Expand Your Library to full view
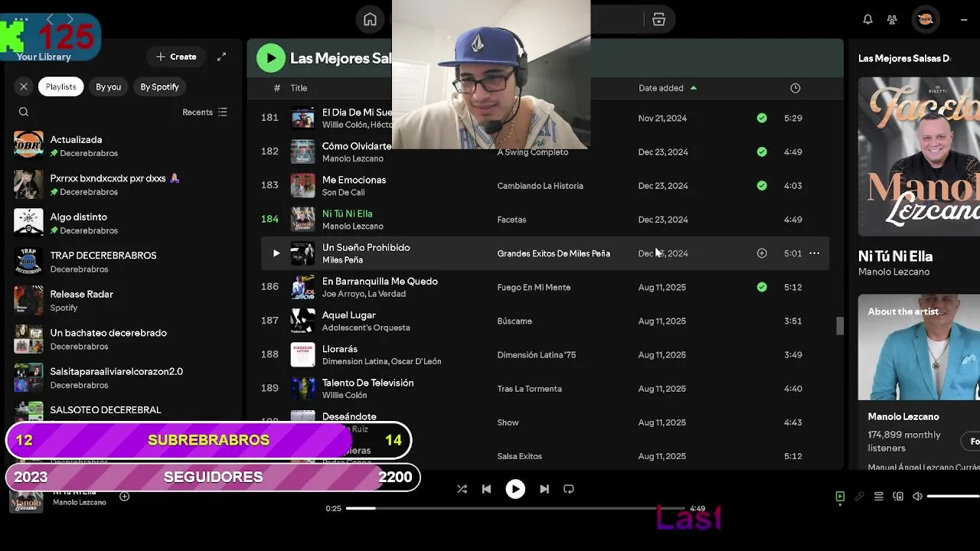Viewport: 980px width, 551px height. pyautogui.click(x=221, y=57)
